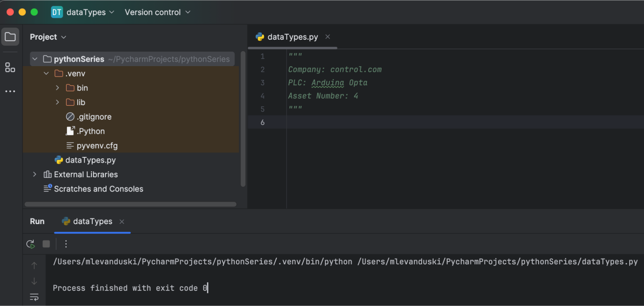Click the bin folder icon

coord(70,88)
